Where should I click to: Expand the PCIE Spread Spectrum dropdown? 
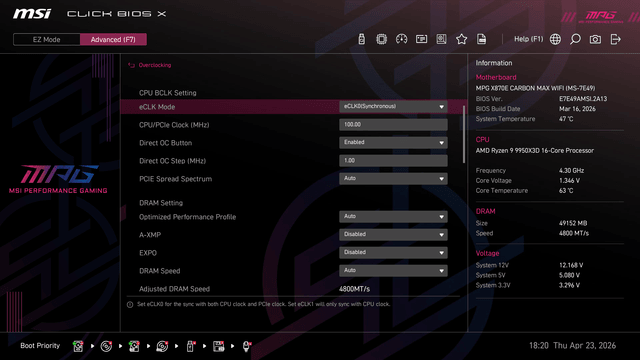(393, 178)
